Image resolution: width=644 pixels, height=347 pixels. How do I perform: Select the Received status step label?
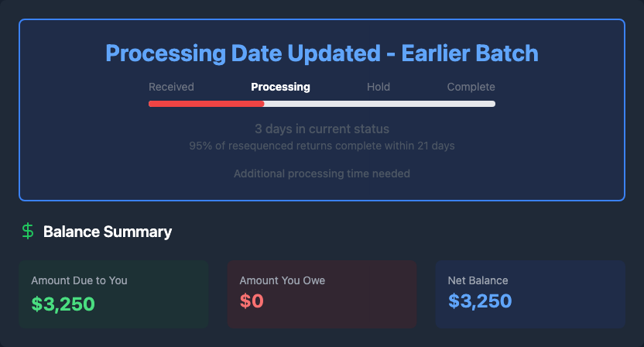[171, 87]
